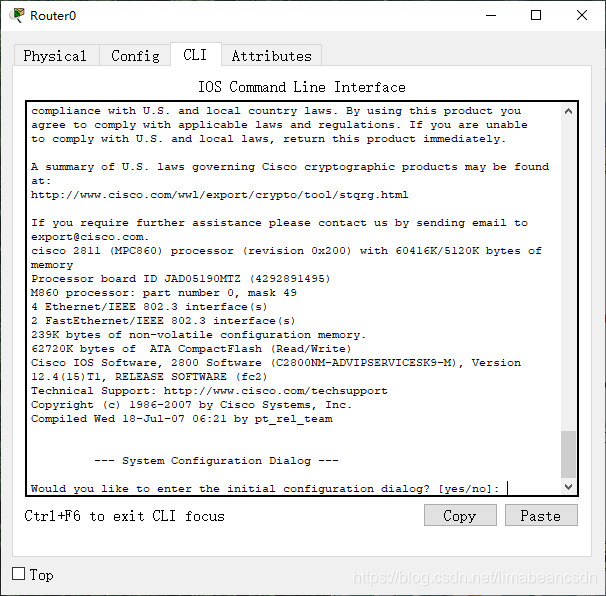606x596 pixels.
Task: Open the Config tab
Action: (135, 56)
